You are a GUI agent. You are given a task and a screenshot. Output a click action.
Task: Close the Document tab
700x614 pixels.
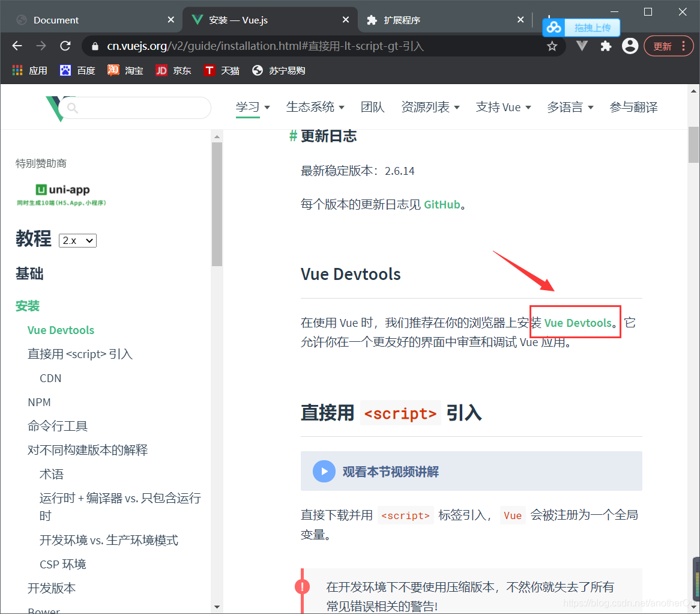(x=170, y=20)
